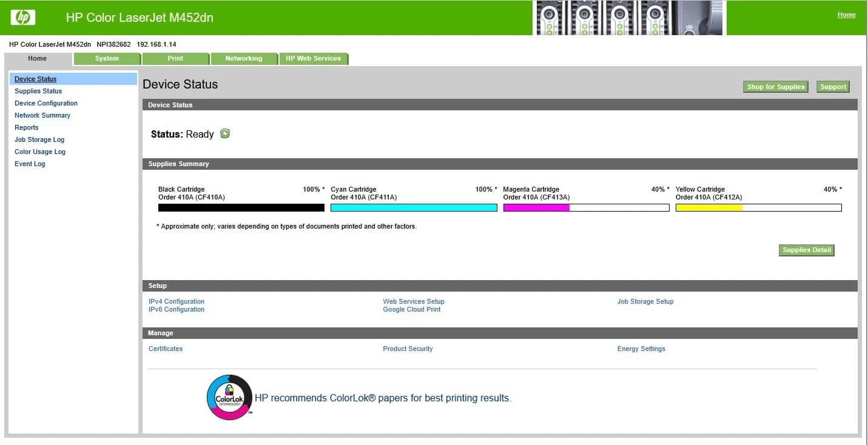868x445 pixels.
Task: Click the Supplies Summary section header
Action: coord(500,164)
